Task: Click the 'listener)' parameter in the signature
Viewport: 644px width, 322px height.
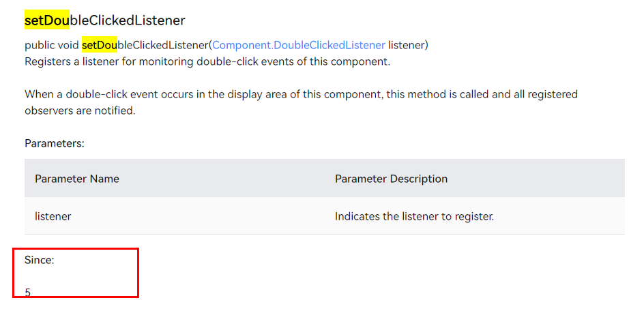Action: (x=408, y=45)
